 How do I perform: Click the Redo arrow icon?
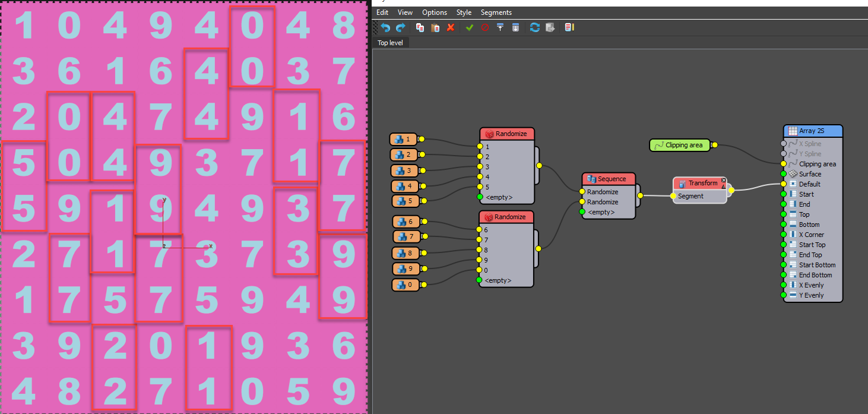tap(401, 27)
